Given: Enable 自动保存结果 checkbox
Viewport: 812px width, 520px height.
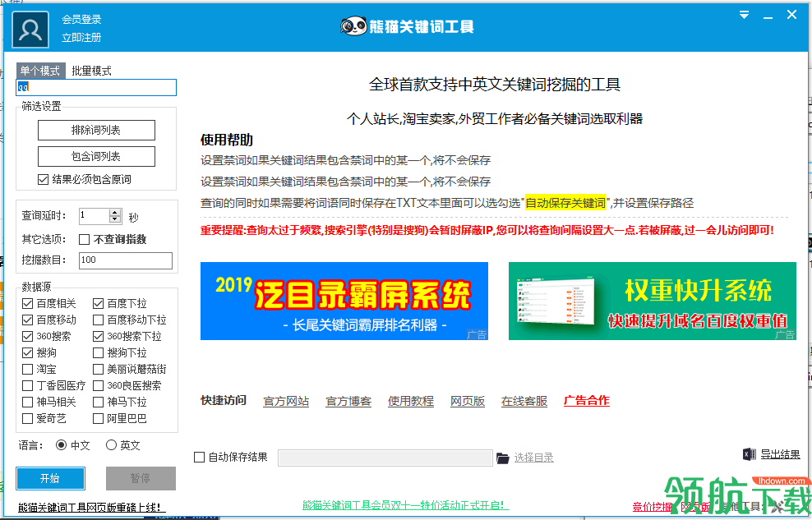Looking at the screenshot, I should click(200, 458).
